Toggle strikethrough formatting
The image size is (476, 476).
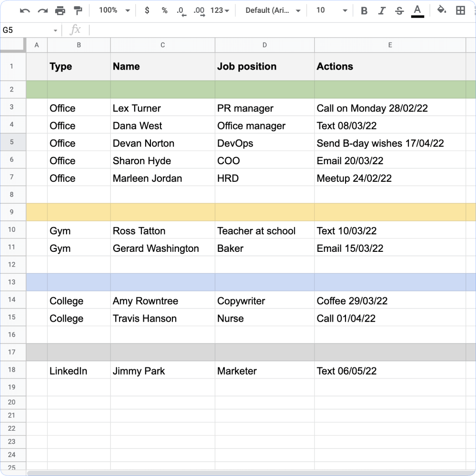pyautogui.click(x=399, y=10)
